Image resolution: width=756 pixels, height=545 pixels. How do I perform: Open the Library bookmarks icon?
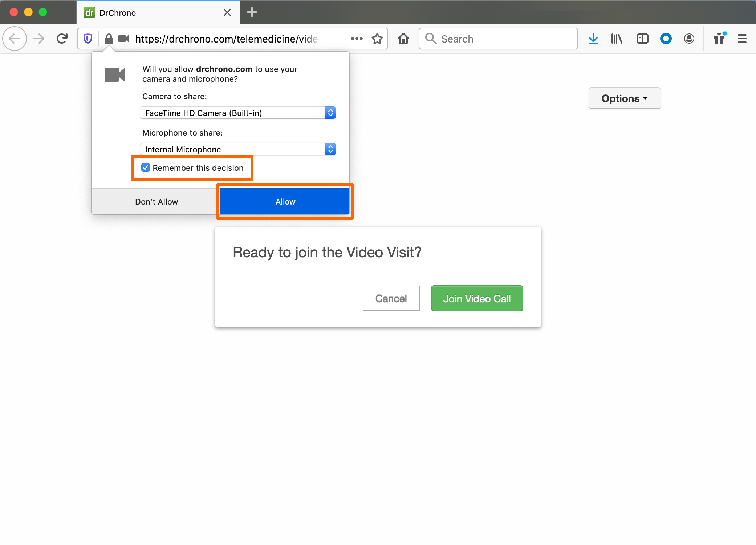[x=617, y=39]
